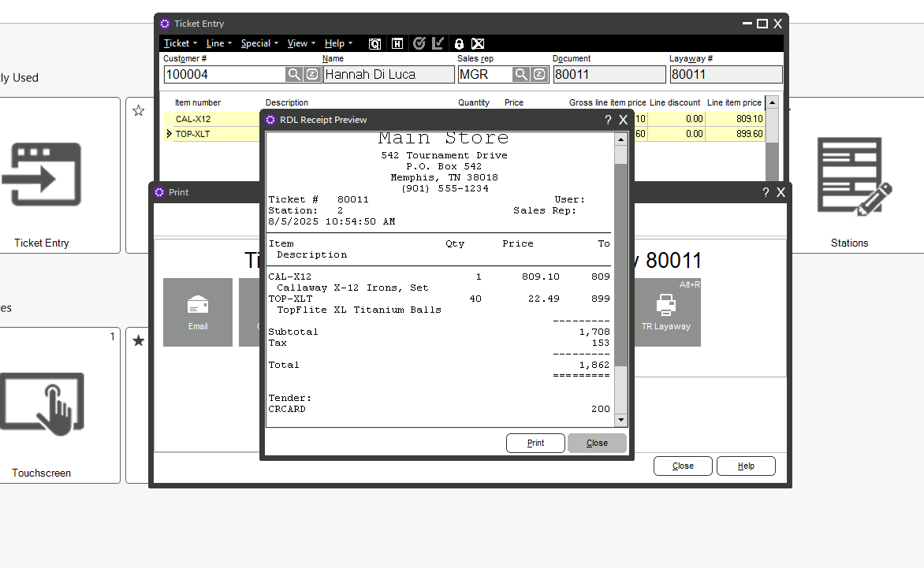
Task: Click the receipt preview scroll down arrow
Action: 620,421
